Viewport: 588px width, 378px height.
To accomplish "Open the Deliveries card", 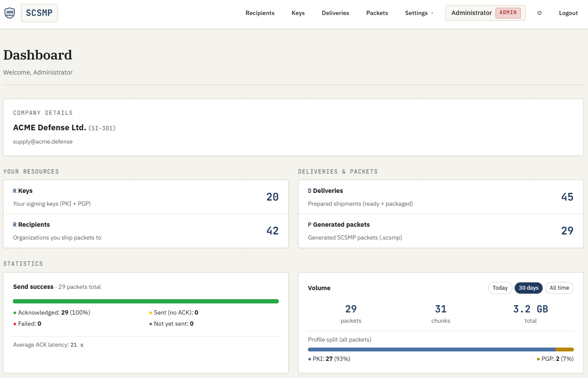I will (441, 197).
